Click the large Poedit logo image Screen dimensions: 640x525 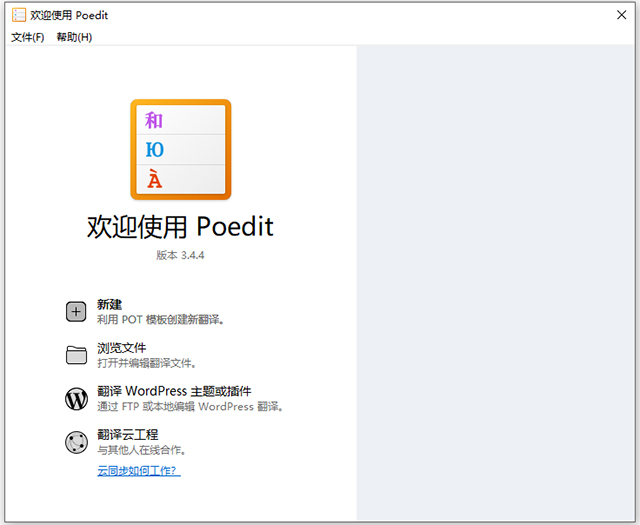[181, 149]
